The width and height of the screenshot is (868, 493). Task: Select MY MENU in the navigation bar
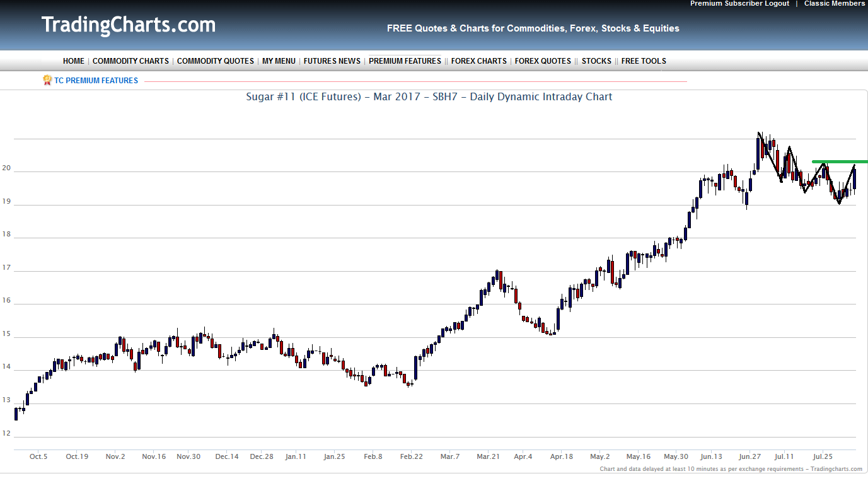coord(279,61)
